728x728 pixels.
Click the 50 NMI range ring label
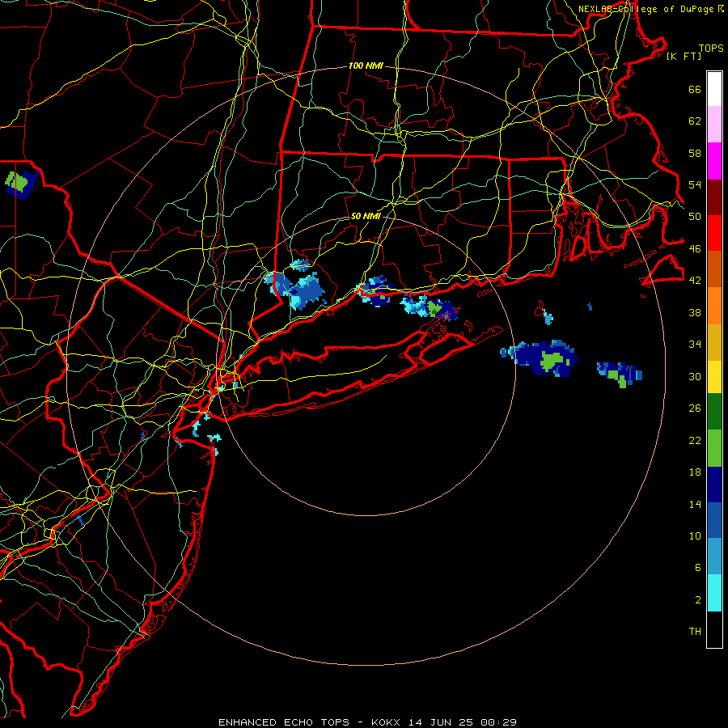pyautogui.click(x=366, y=216)
